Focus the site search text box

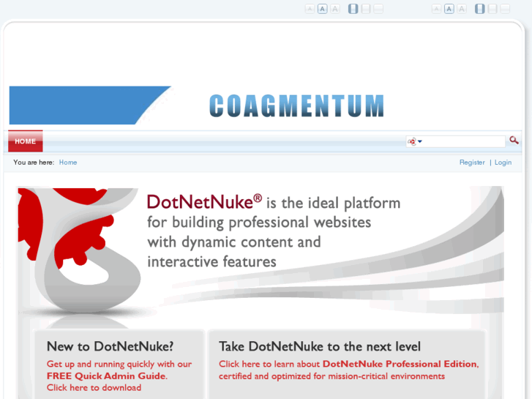pos(463,141)
